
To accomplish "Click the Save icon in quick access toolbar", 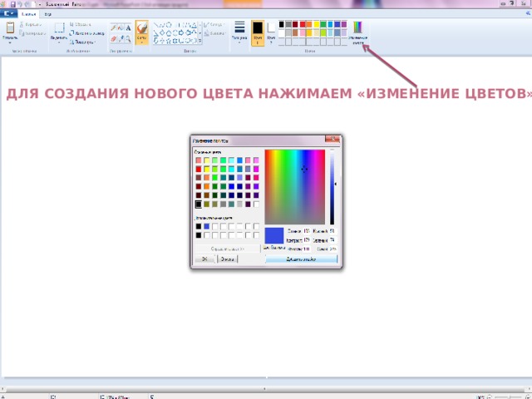I will point(13,4).
